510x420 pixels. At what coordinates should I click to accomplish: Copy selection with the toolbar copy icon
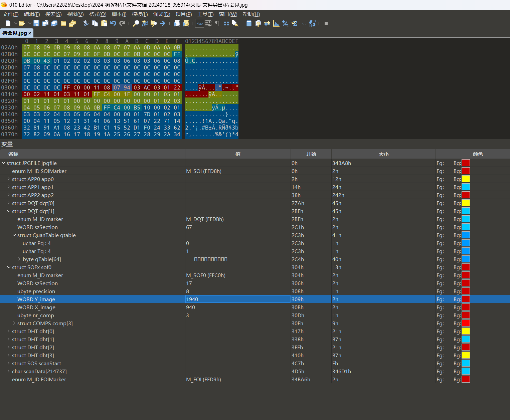click(x=95, y=23)
